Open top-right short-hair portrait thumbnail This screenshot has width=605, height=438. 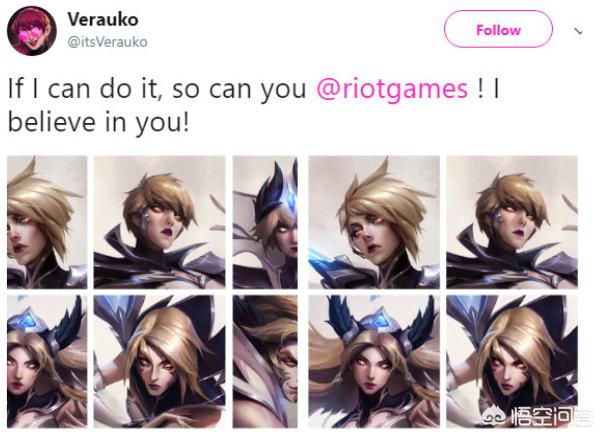512,222
